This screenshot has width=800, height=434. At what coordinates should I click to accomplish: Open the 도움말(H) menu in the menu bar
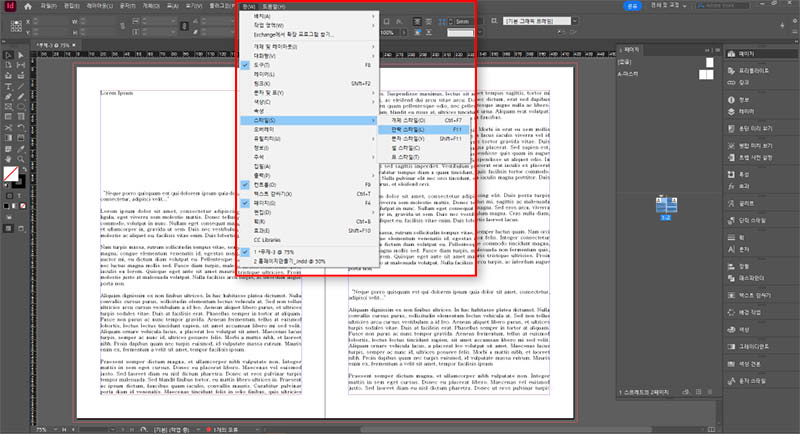pos(273,7)
